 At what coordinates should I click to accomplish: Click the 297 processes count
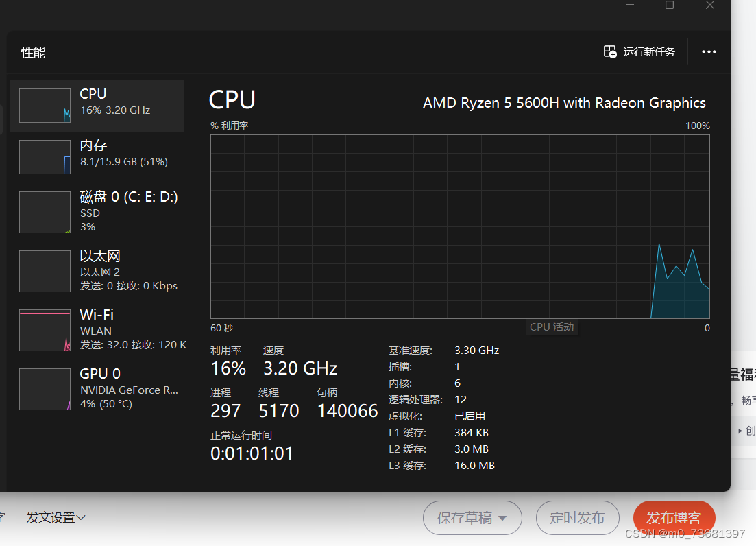(x=225, y=411)
